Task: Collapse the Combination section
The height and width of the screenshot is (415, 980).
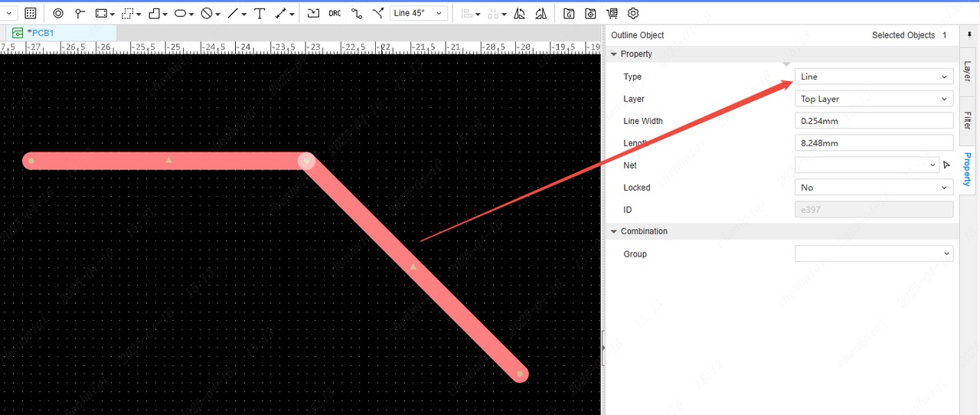Action: (614, 231)
